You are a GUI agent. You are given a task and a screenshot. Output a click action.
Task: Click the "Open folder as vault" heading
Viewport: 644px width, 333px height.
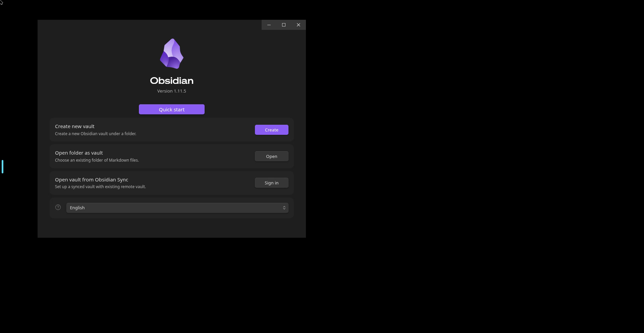(x=79, y=153)
